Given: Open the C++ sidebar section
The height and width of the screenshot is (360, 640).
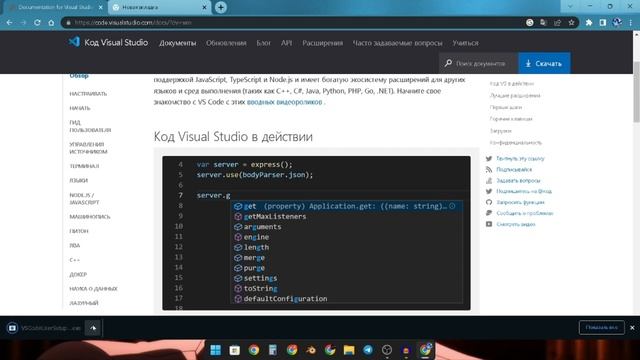Looking at the screenshot, I should (x=74, y=260).
